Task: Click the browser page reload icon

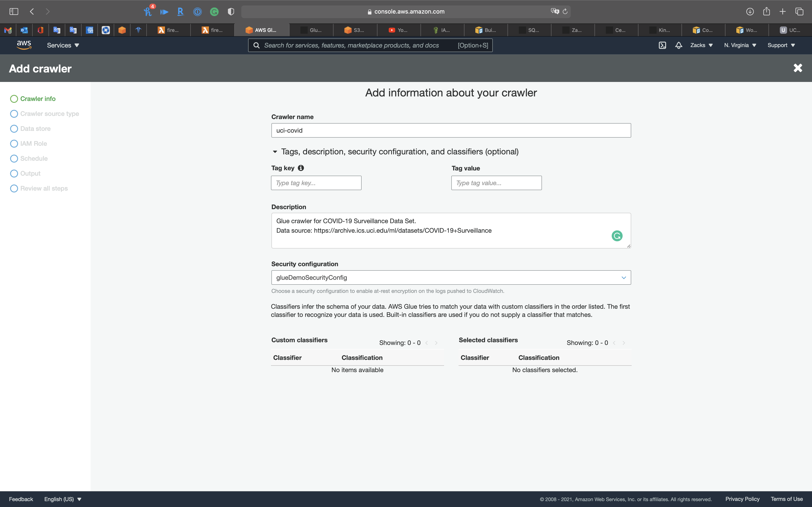Action: point(565,12)
